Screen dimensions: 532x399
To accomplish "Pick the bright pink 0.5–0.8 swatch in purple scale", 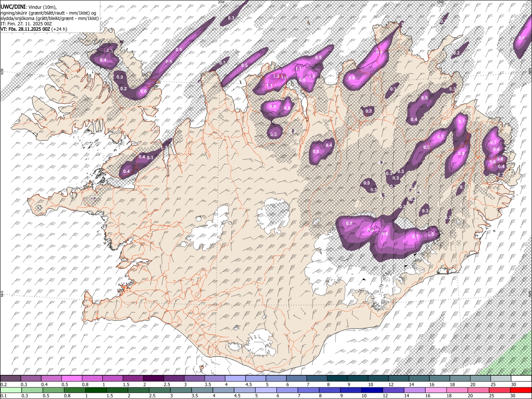I will 71,379.
